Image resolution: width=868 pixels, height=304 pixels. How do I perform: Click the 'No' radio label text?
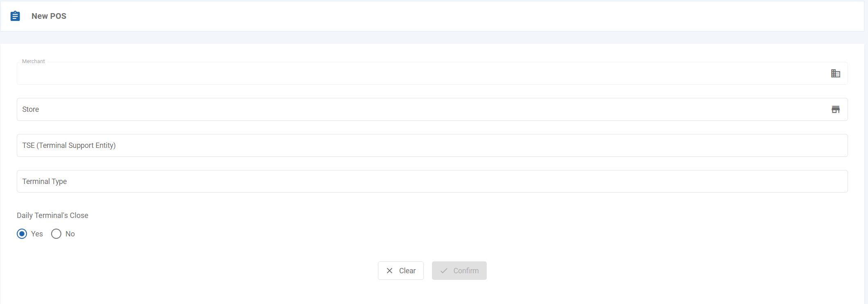70,234
